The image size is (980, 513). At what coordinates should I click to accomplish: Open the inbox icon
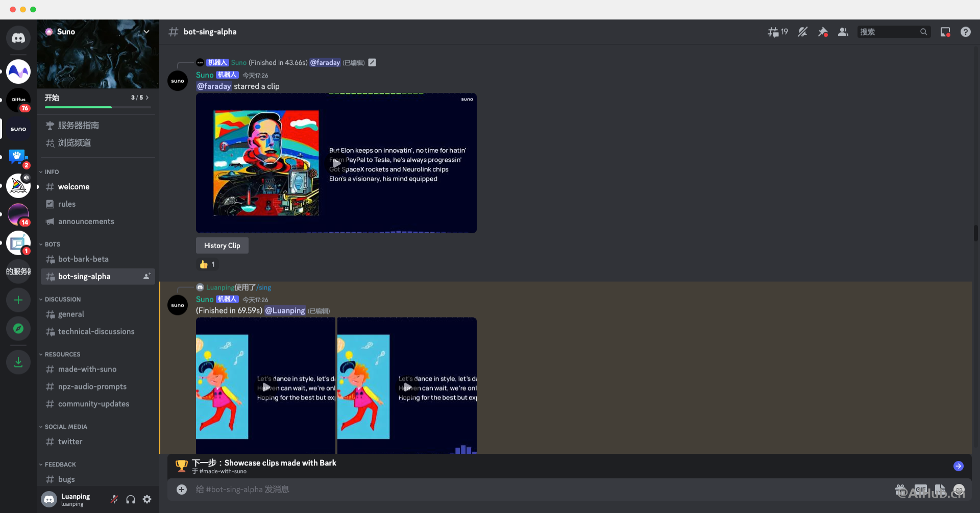point(945,32)
